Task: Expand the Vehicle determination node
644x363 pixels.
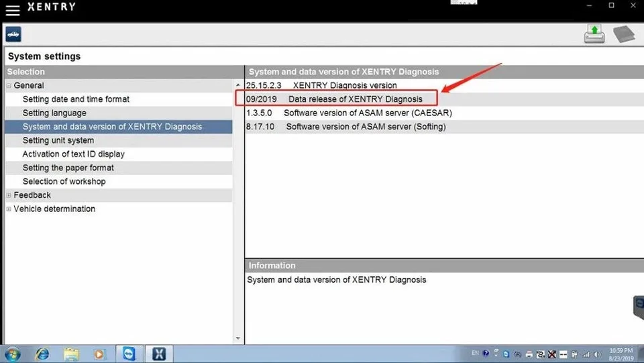Action: tap(9, 209)
